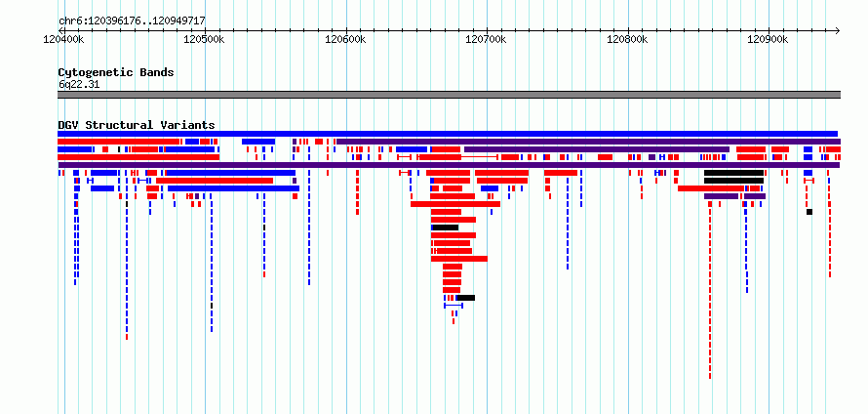Click the arrowhead at the ruler's right end
The width and height of the screenshot is (868, 414).
(x=838, y=30)
